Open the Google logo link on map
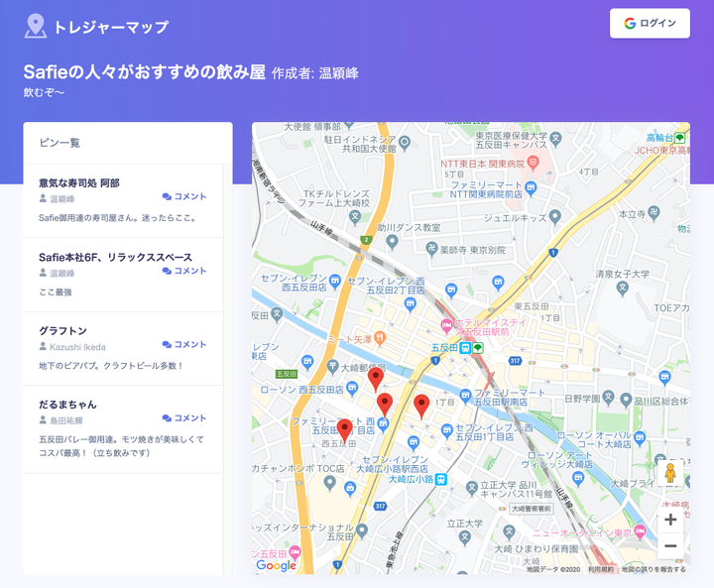714x588 pixels. [276, 565]
